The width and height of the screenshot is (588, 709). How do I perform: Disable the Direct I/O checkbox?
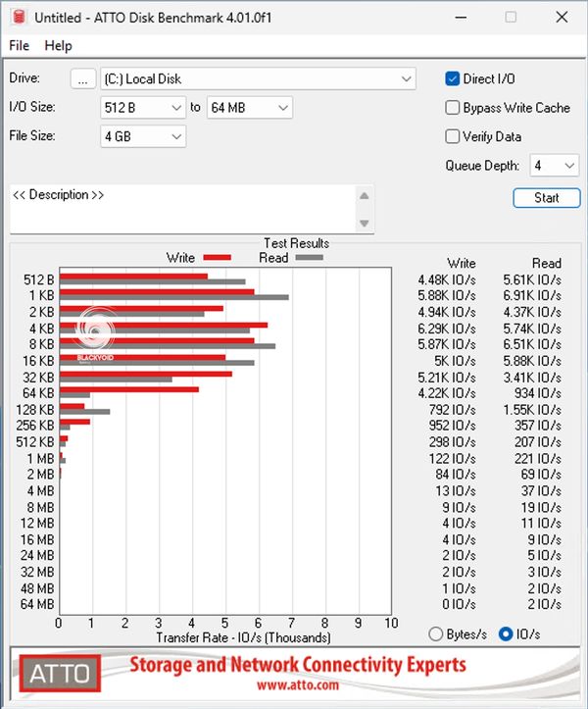pyautogui.click(x=453, y=79)
